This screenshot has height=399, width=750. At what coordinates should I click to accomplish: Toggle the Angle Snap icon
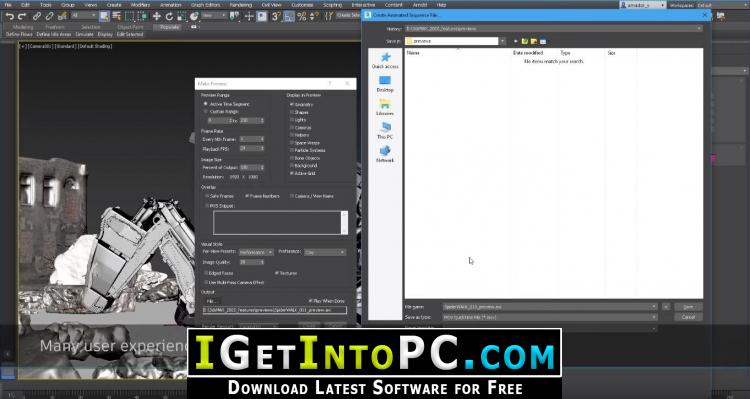coord(289,16)
